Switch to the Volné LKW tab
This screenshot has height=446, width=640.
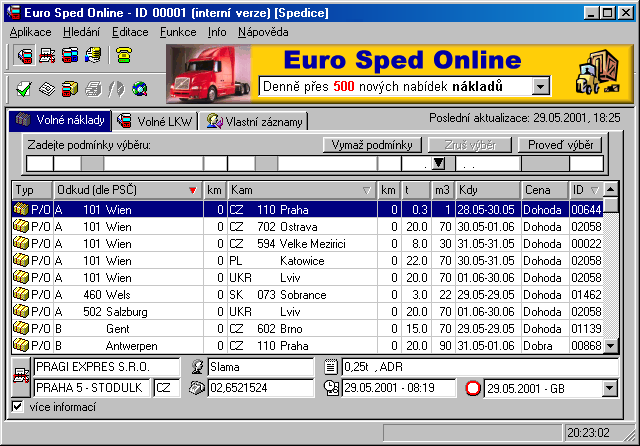point(155,121)
